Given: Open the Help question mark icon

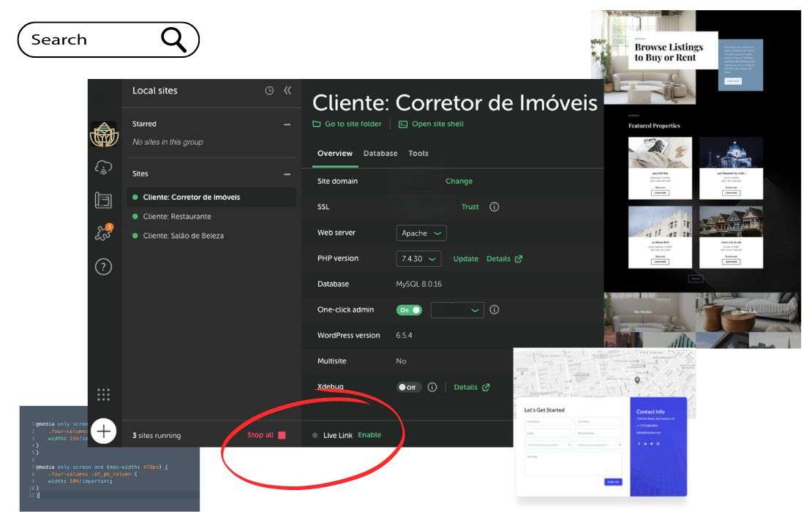Looking at the screenshot, I should coord(104,267).
